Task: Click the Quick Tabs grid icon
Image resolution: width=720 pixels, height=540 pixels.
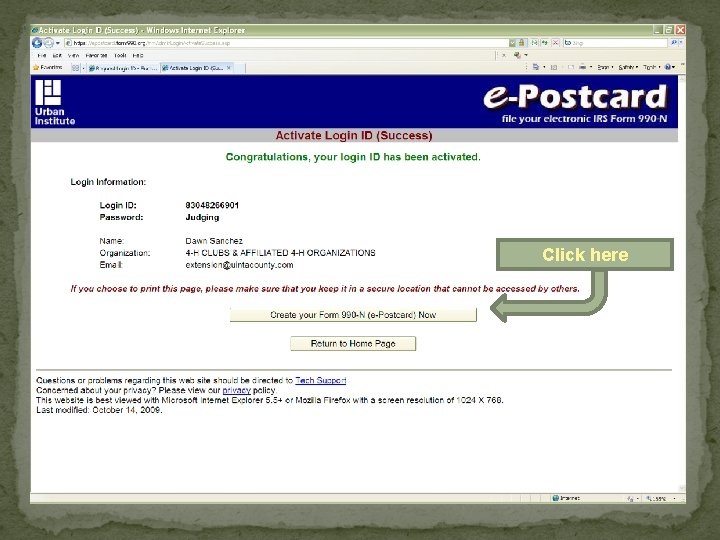Action: point(76,68)
